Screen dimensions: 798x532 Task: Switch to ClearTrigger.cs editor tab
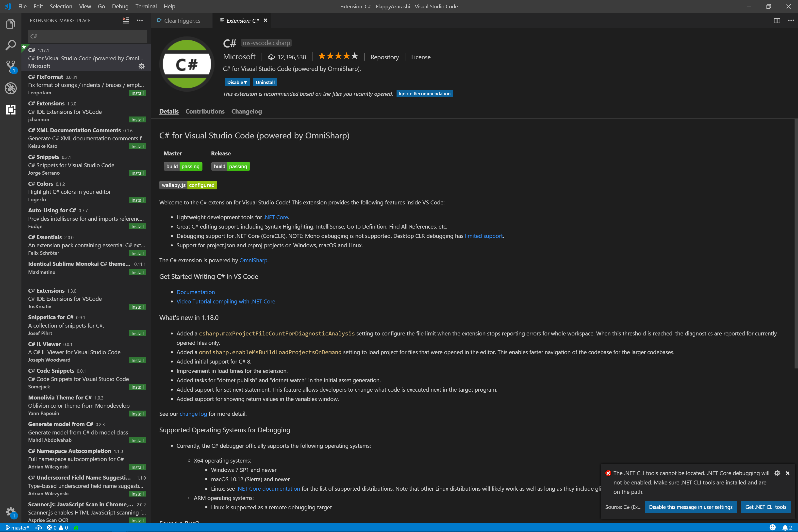(x=182, y=21)
